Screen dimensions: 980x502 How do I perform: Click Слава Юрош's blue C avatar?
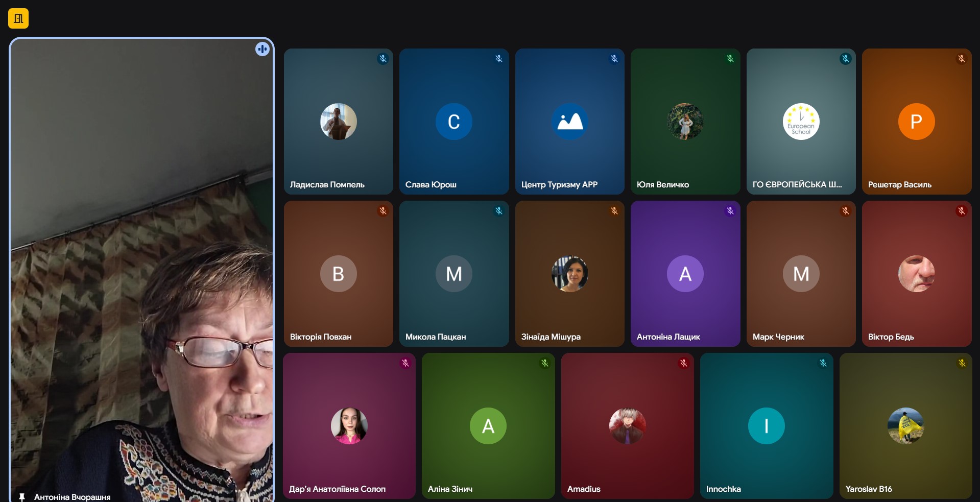click(454, 122)
